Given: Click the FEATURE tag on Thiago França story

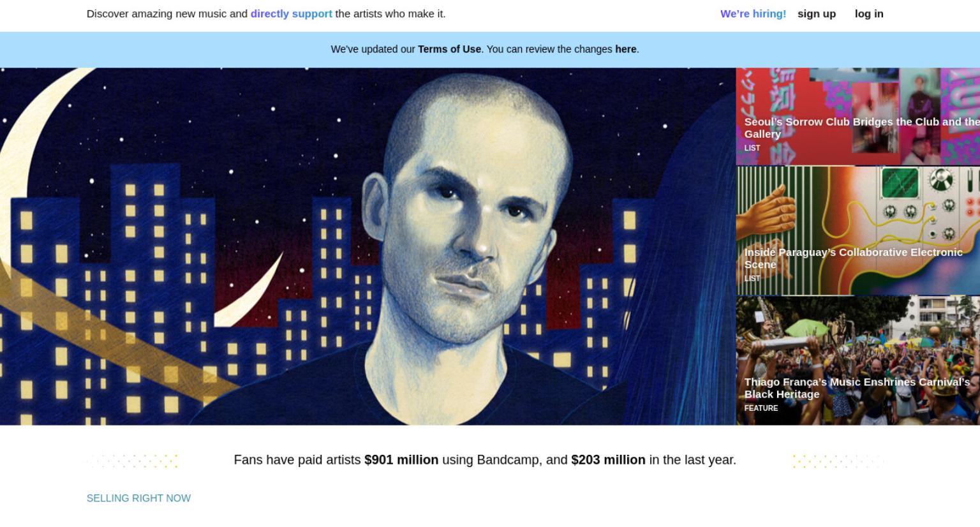Looking at the screenshot, I should pyautogui.click(x=761, y=408).
